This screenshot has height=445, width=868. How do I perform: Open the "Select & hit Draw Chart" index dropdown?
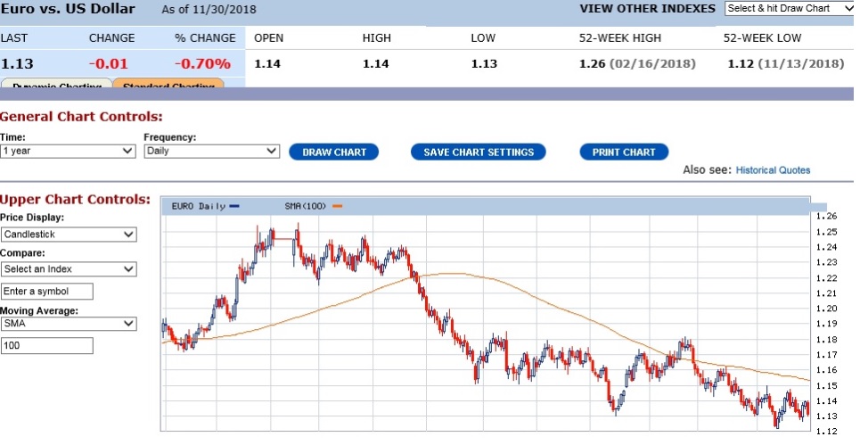[789, 8]
